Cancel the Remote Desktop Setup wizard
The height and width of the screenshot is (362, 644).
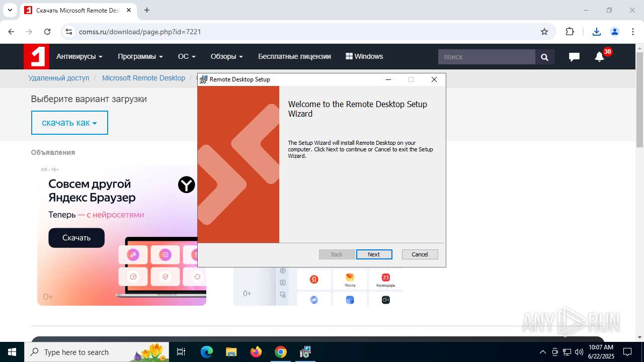point(420,254)
